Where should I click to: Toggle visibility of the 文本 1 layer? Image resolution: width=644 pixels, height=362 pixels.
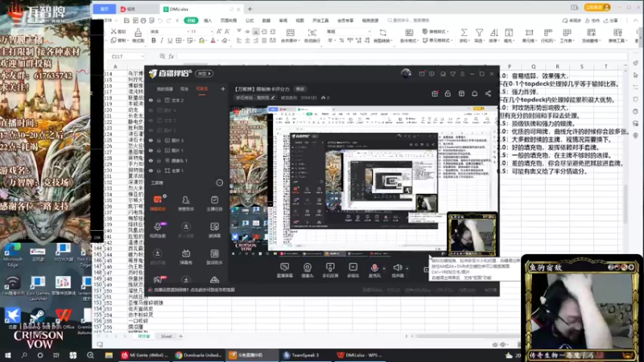pos(151,120)
